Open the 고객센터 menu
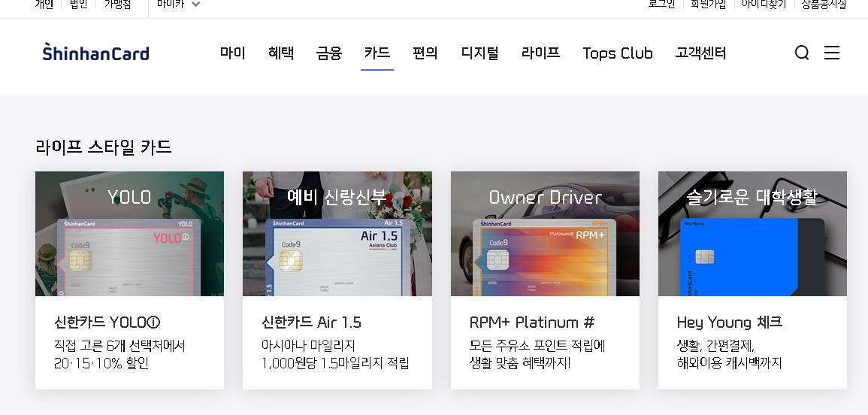The height and width of the screenshot is (415, 868). pos(700,53)
